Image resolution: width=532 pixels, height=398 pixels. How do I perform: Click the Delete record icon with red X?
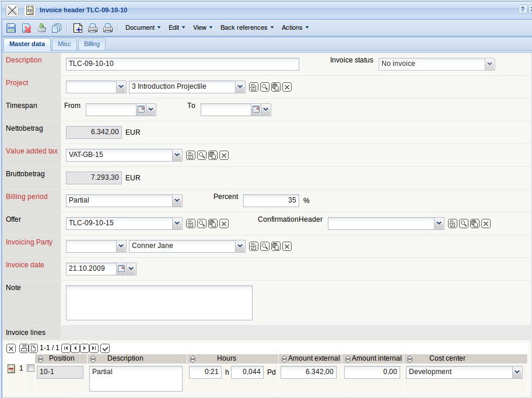tap(26, 28)
